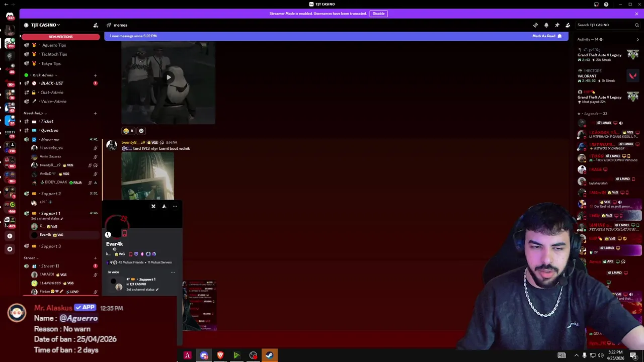This screenshot has height=362, width=644.
Task: Open the Help question-mark icon
Action: click(x=606, y=5)
